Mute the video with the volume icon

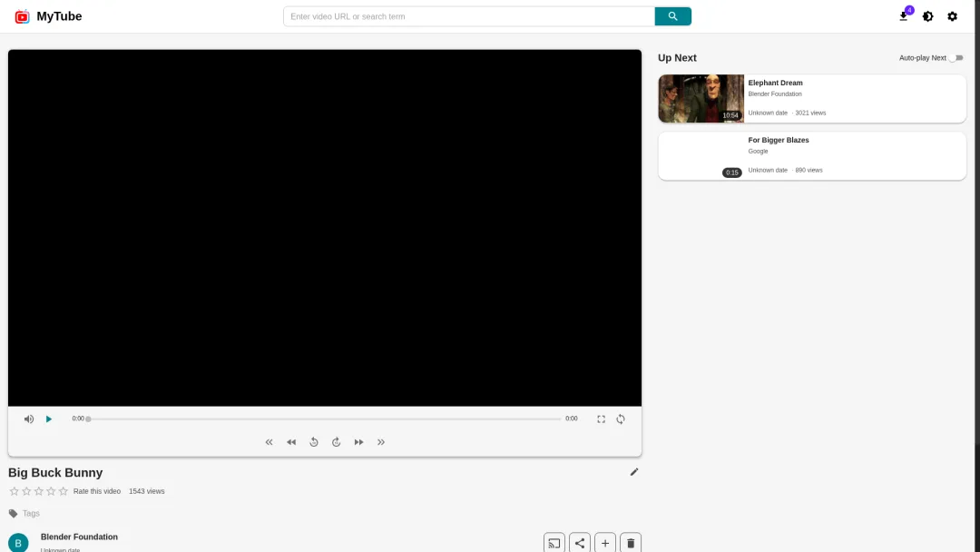pos(29,419)
